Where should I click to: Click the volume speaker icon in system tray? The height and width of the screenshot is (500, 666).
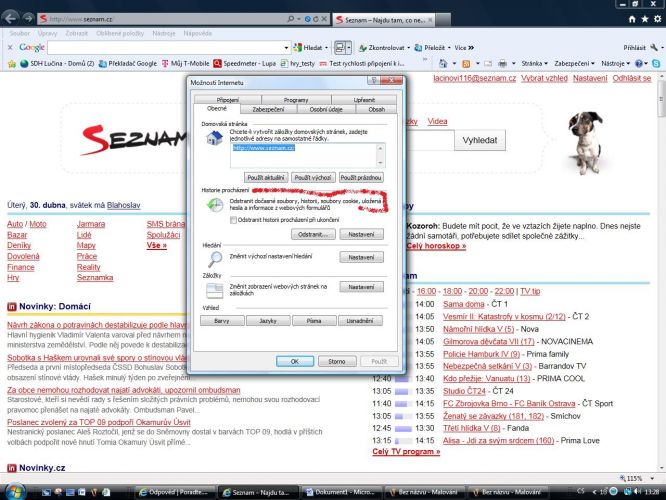[638, 492]
